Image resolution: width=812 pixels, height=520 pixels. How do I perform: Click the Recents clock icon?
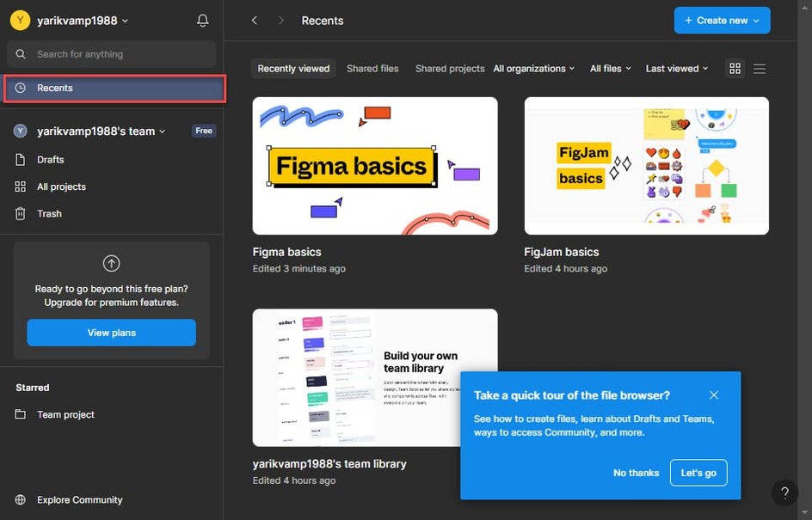click(20, 88)
